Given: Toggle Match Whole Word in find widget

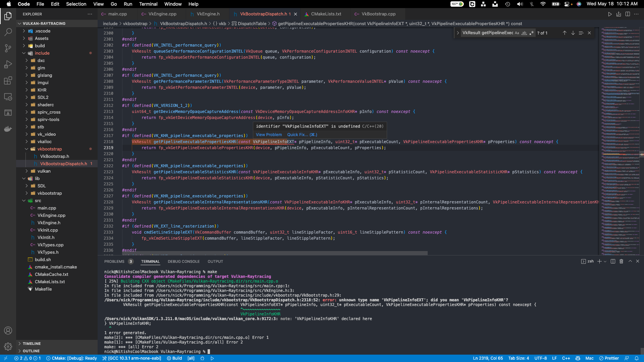Looking at the screenshot, I should pyautogui.click(x=524, y=33).
